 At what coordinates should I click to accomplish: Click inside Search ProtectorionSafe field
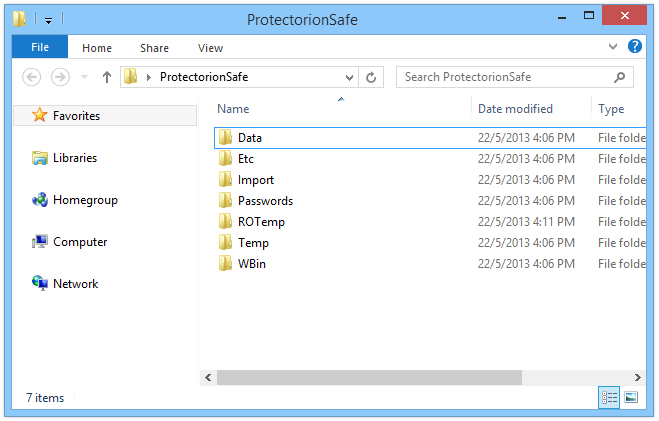pos(504,77)
